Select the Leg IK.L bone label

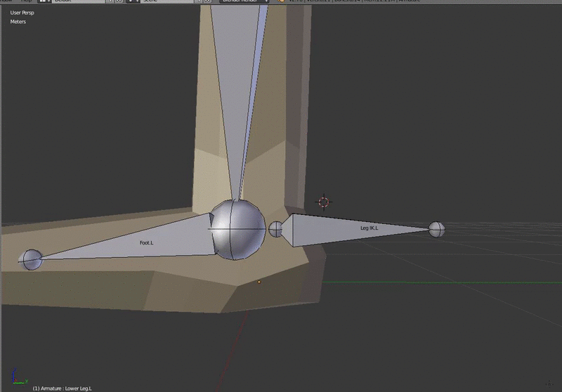369,228
